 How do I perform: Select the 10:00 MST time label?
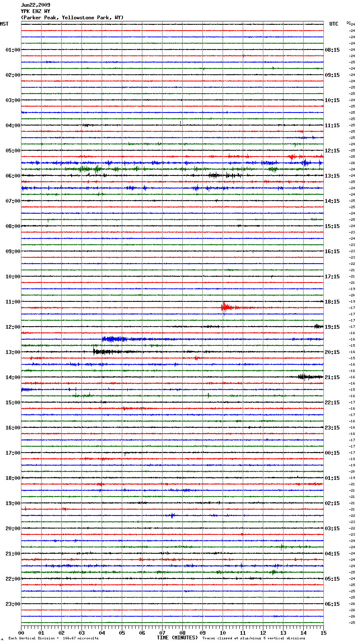(x=13, y=277)
